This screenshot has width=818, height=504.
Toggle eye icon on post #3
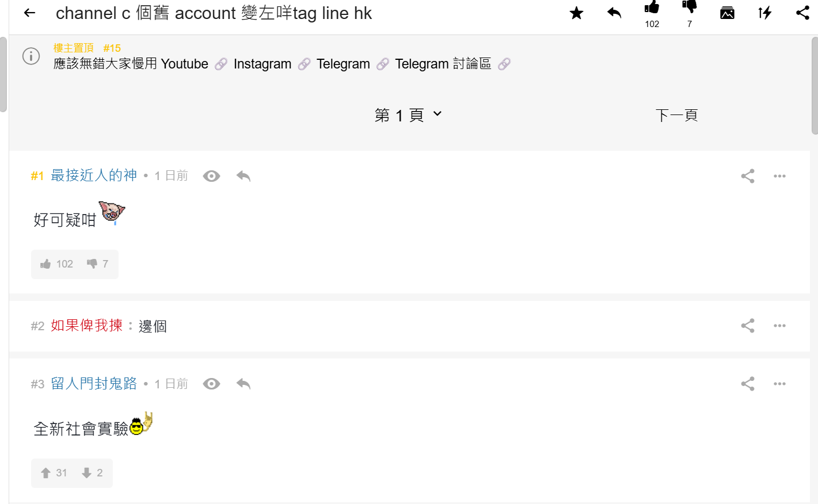coord(211,384)
